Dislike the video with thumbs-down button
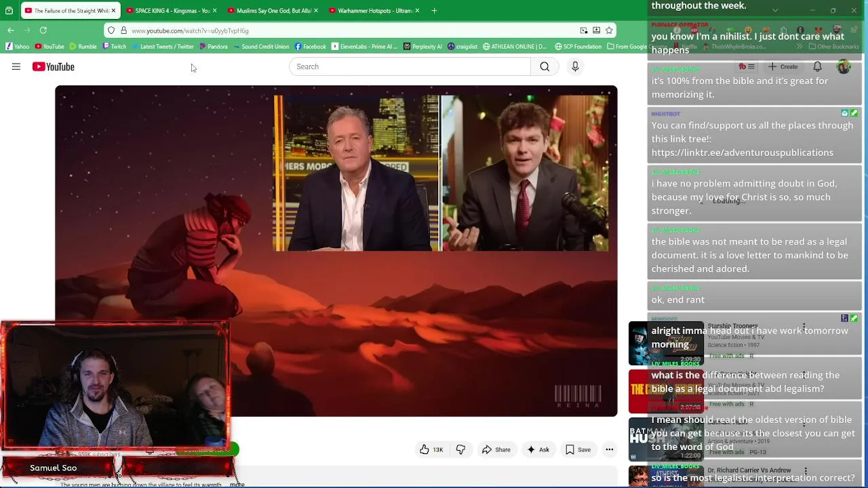868x488 pixels. click(x=460, y=449)
